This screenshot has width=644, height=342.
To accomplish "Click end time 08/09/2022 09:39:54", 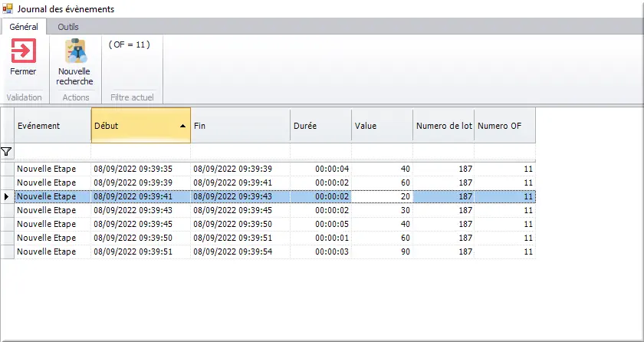I will pyautogui.click(x=233, y=252).
